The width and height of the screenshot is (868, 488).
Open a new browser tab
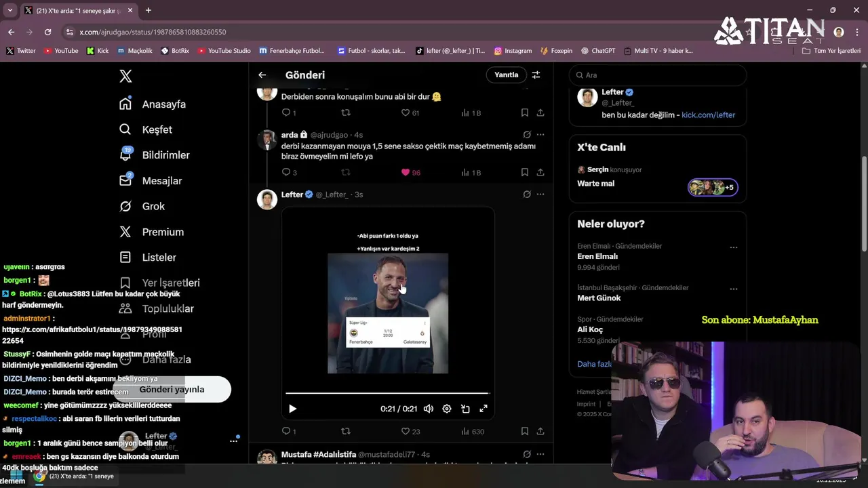point(149,10)
